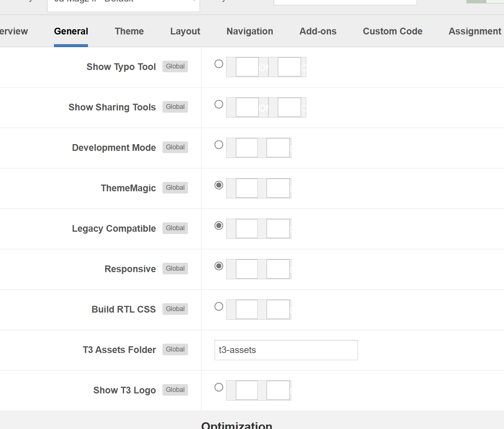Open the Add-ons tab
The height and width of the screenshot is (429, 504).
click(318, 31)
